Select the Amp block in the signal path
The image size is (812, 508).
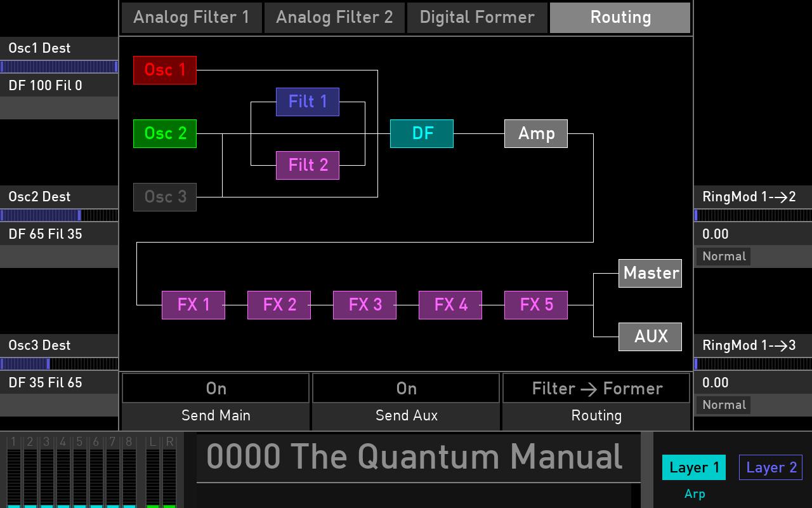[x=535, y=133]
